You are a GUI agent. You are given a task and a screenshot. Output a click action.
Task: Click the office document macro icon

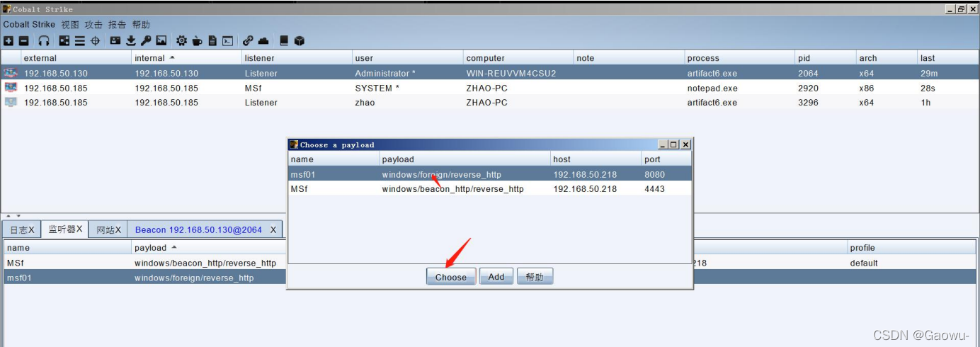click(212, 41)
